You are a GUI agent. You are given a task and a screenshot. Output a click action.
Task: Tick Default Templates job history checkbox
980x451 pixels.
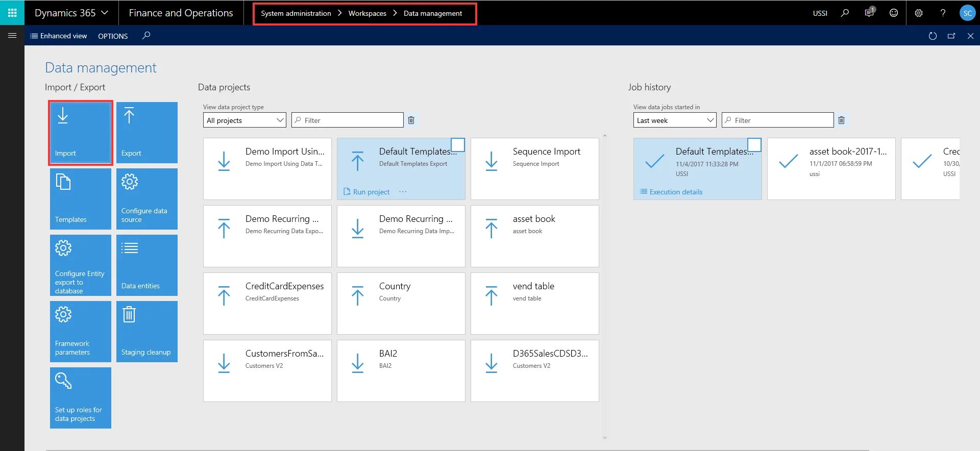(x=754, y=145)
